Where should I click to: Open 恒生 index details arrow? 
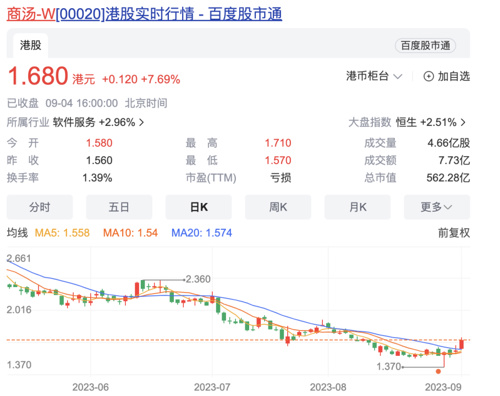pyautogui.click(x=463, y=122)
